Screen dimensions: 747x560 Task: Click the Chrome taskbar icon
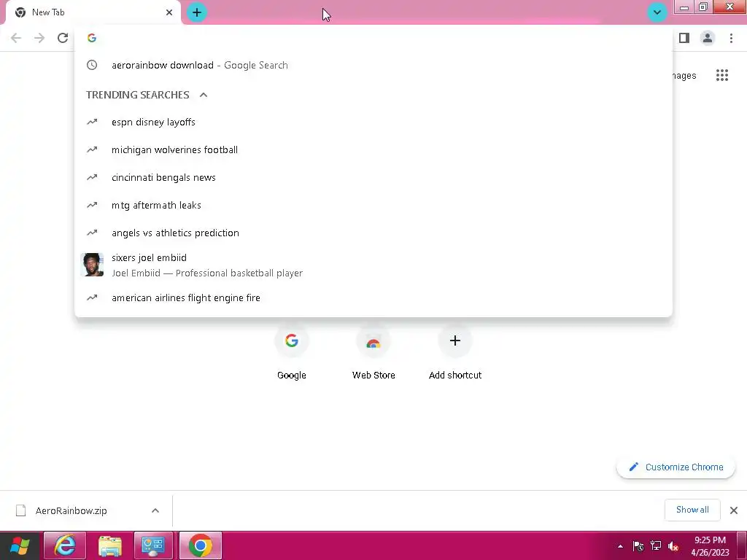pos(200,545)
